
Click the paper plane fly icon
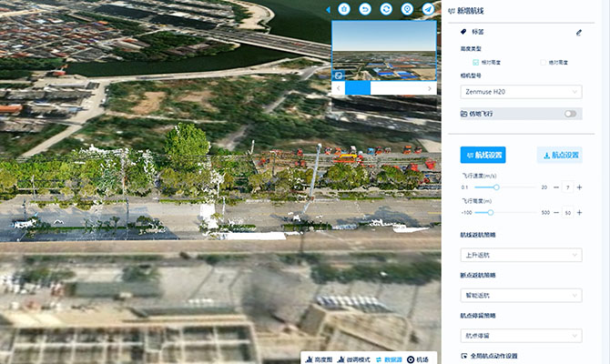428,9
